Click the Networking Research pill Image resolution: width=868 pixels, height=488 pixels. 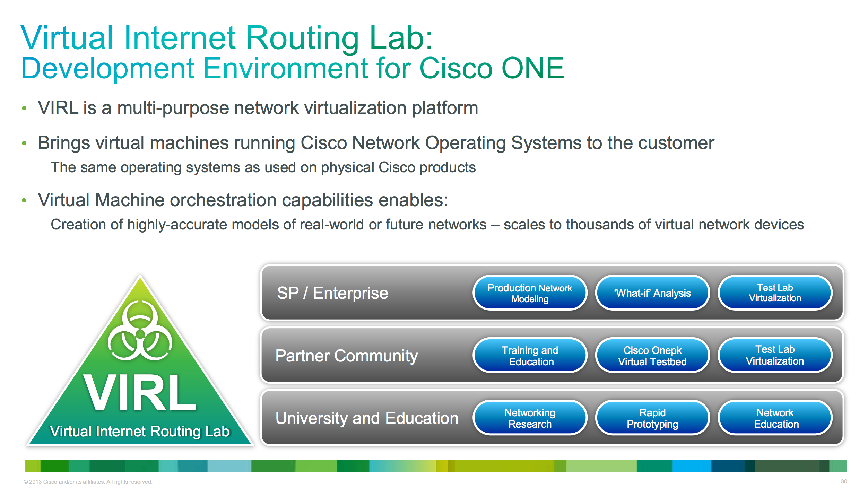pos(530,418)
